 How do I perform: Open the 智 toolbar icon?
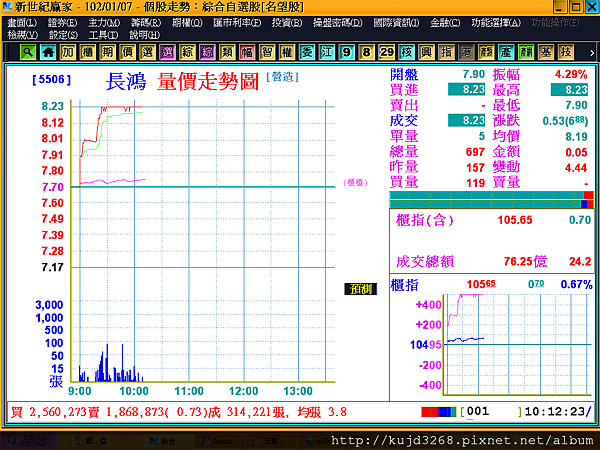click(267, 52)
